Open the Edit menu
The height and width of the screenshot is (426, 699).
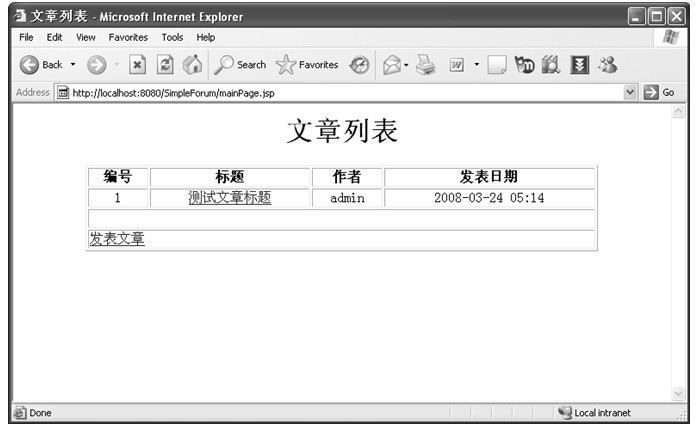(54, 37)
